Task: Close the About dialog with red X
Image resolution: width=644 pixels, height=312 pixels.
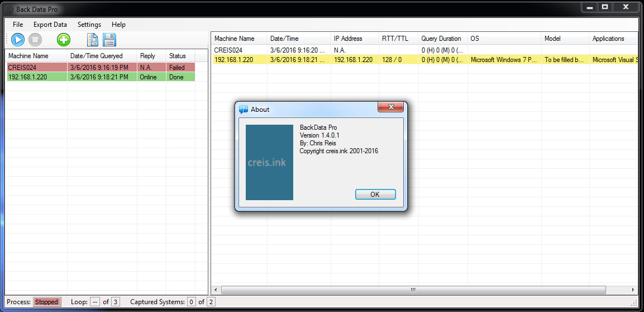Action: tap(391, 107)
